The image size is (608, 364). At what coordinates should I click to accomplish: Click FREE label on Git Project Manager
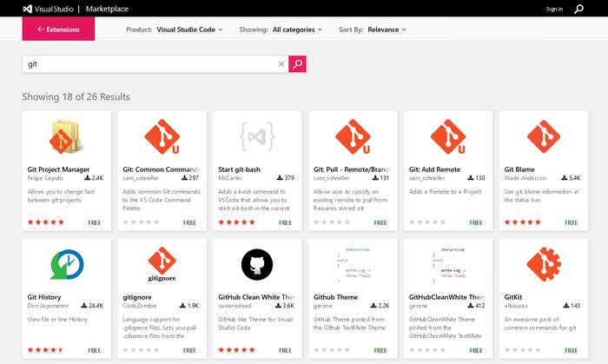[94, 222]
